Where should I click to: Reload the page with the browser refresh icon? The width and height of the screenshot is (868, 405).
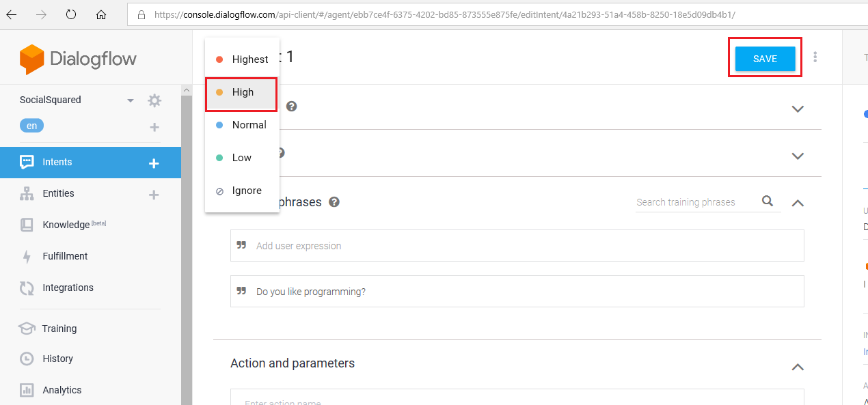tap(71, 14)
